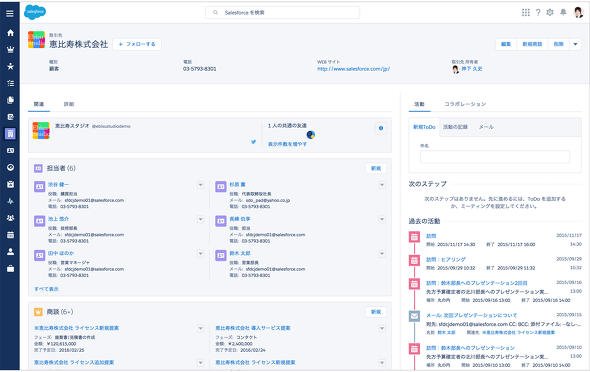Open action menu for ¥120,615,000 opportunity

point(201,328)
